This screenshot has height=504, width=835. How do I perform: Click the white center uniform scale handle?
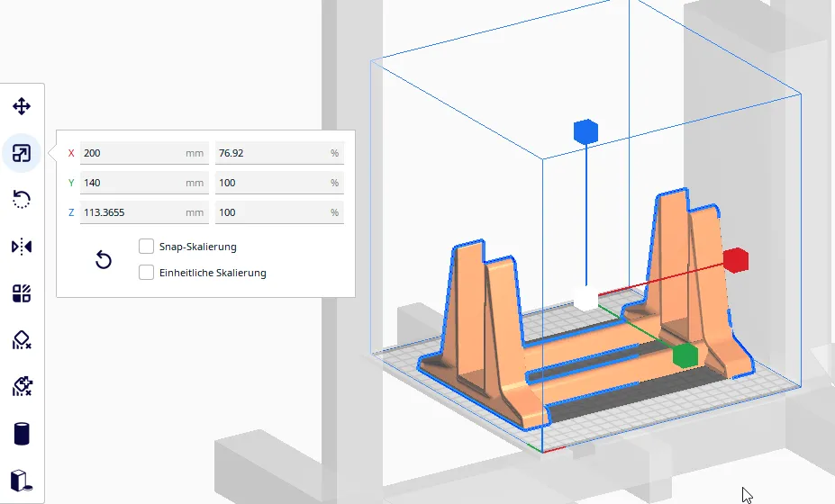tap(586, 298)
